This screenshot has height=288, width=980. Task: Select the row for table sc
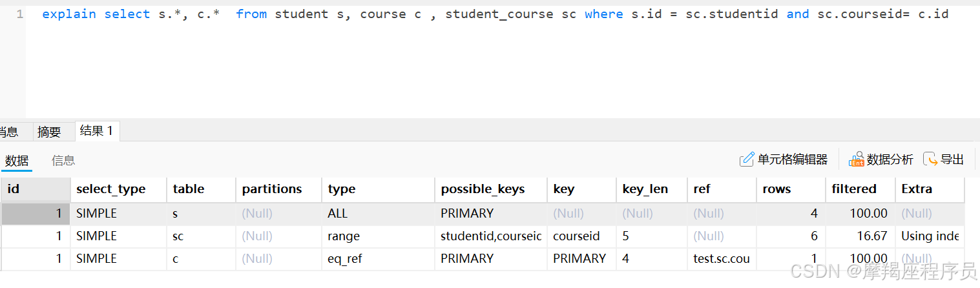(178, 236)
